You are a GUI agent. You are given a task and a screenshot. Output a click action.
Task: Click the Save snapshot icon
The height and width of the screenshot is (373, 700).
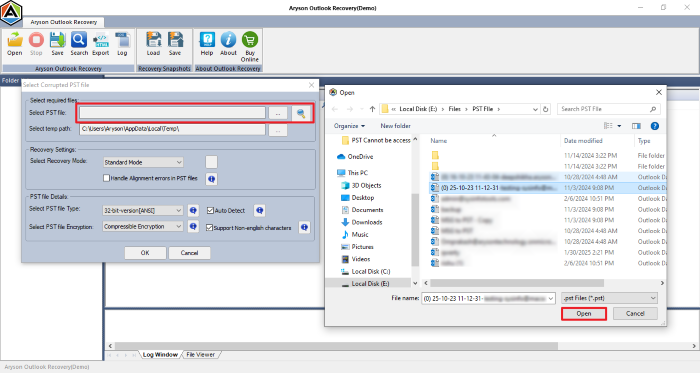coord(175,44)
